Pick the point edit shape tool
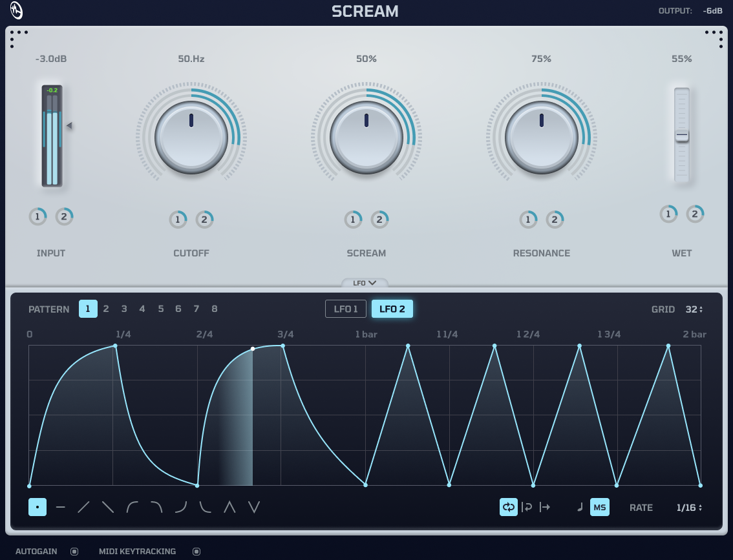This screenshot has width=733, height=560. pyautogui.click(x=37, y=508)
